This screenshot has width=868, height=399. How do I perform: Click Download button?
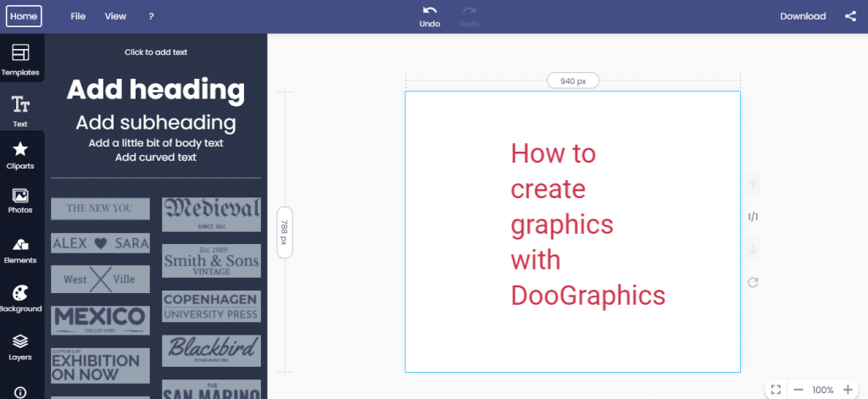[803, 16]
